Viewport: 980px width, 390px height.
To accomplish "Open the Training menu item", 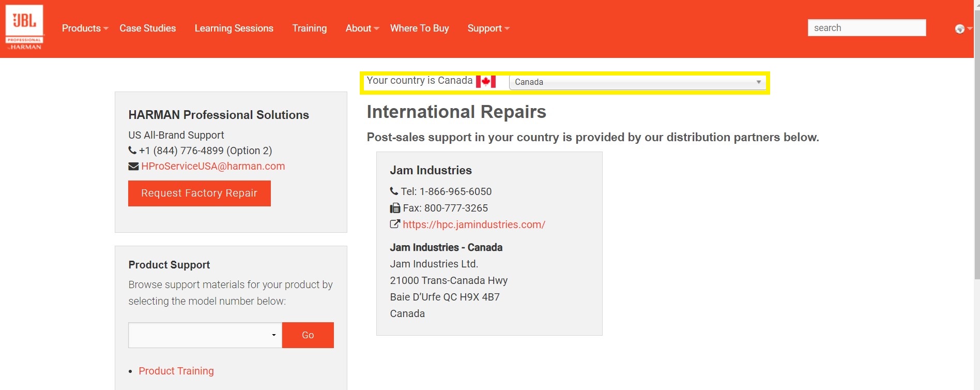I will (310, 28).
